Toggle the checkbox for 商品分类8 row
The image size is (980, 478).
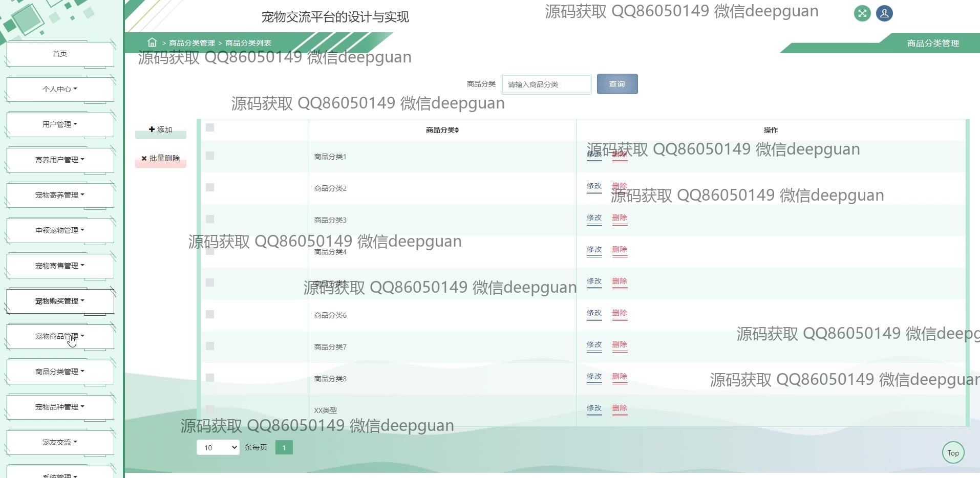210,378
